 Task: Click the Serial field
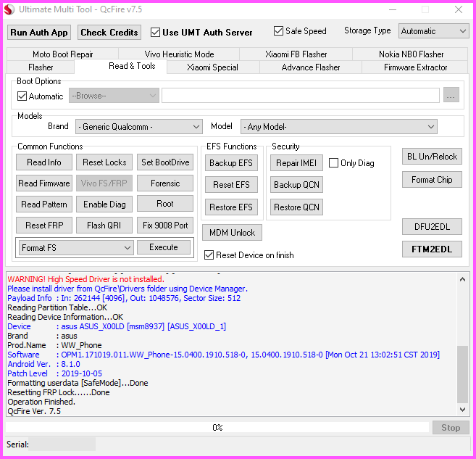tap(62, 444)
